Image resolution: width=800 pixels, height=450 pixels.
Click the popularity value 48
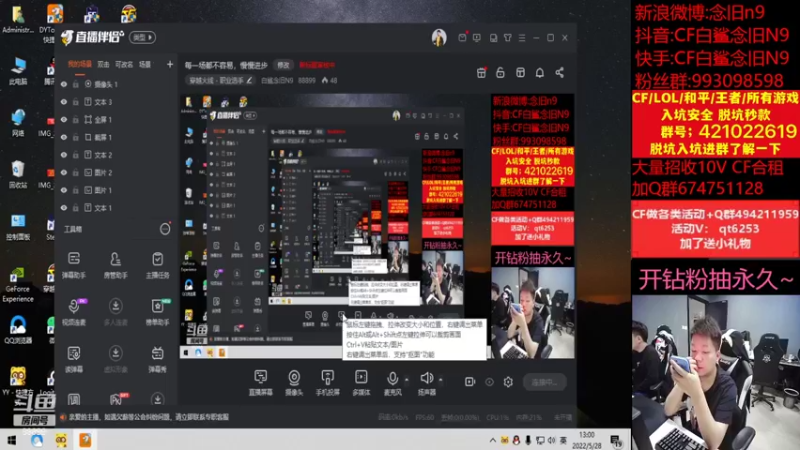tap(330, 80)
